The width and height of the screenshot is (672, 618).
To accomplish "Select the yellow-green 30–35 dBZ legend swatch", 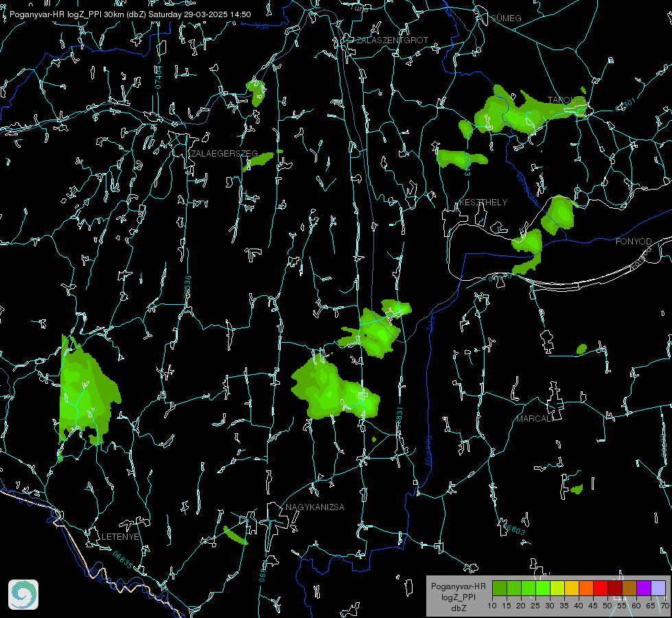I will point(557,588).
